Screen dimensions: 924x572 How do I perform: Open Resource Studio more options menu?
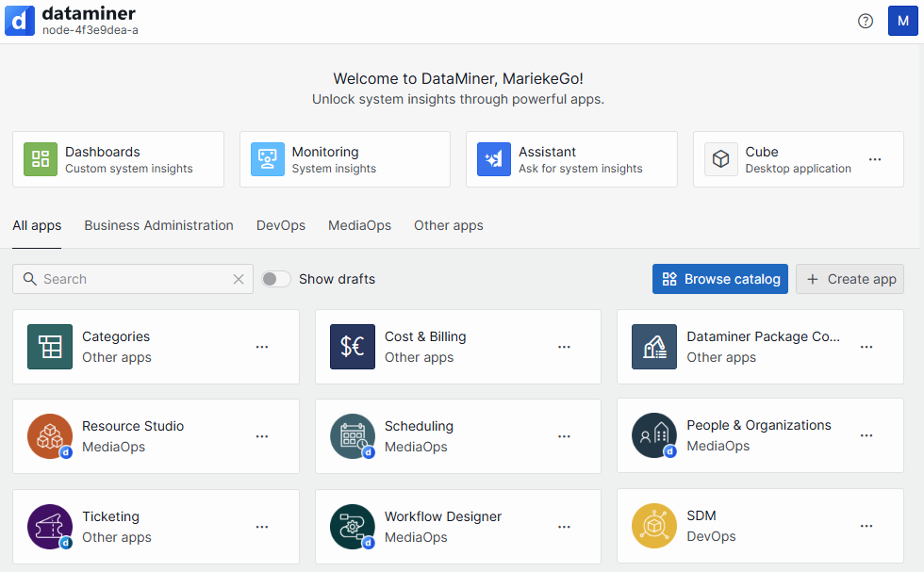coord(262,436)
